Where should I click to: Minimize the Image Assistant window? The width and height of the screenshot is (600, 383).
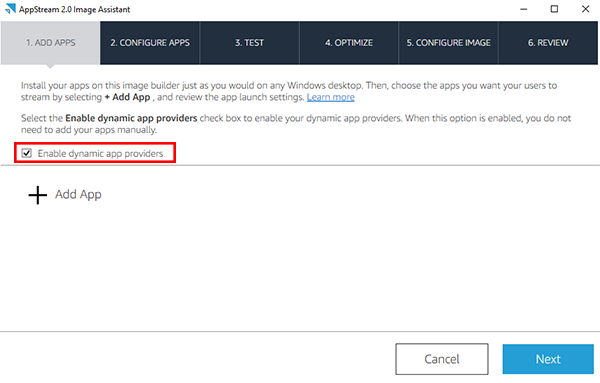point(523,9)
